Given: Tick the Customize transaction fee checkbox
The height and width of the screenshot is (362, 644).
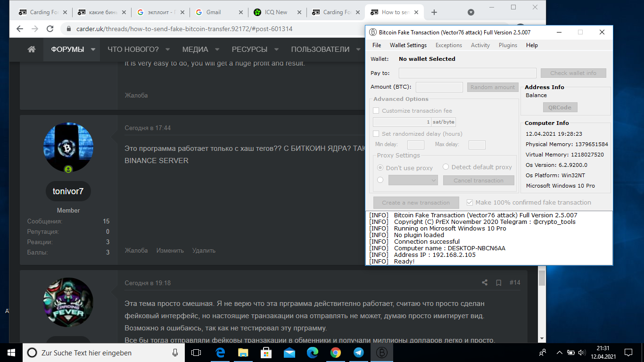Looking at the screenshot, I should (376, 111).
